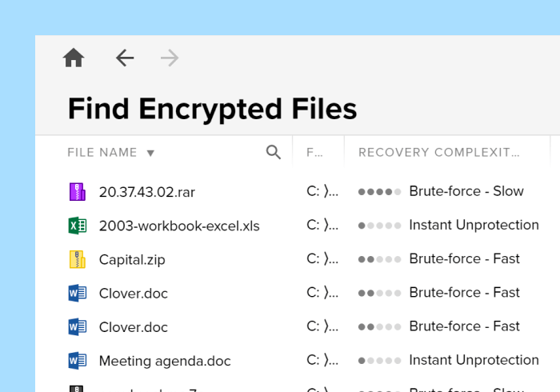Image resolution: width=560 pixels, height=392 pixels.
Task: Open file name search magnifier
Action: 274,152
